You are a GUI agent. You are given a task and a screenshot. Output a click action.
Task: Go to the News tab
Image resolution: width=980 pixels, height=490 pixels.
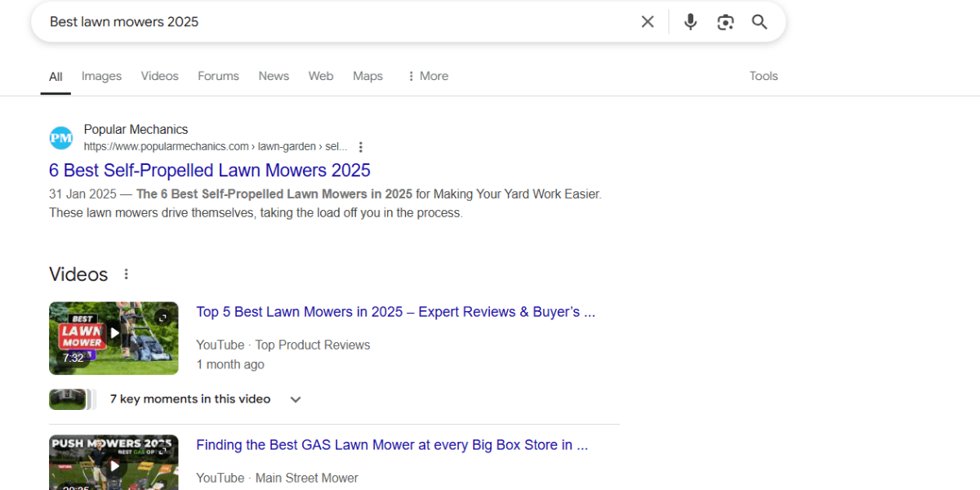point(274,76)
